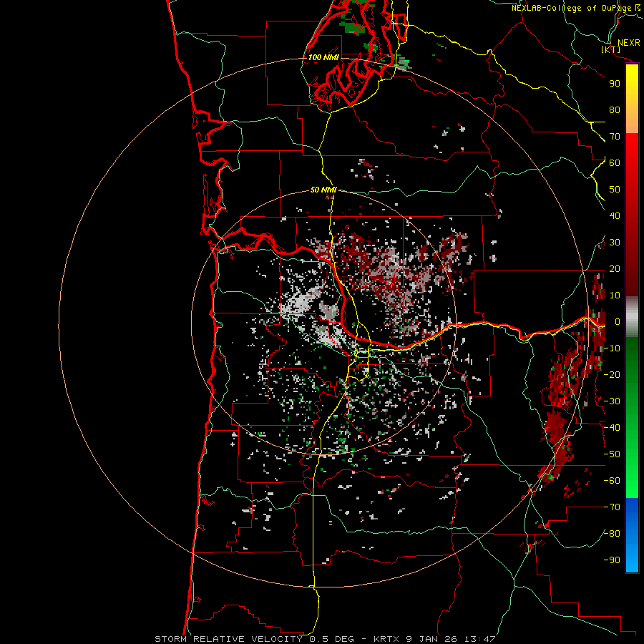The width and height of the screenshot is (644, 644).
Task: Click the NEXR label above the color scale
Action: (x=629, y=43)
